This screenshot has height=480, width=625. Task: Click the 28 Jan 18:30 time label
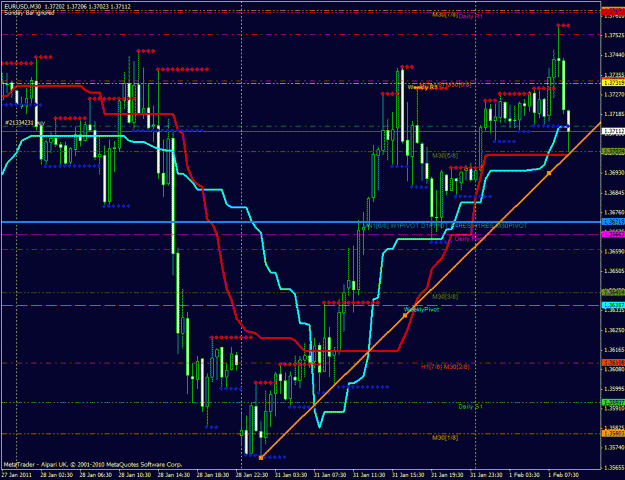211,476
